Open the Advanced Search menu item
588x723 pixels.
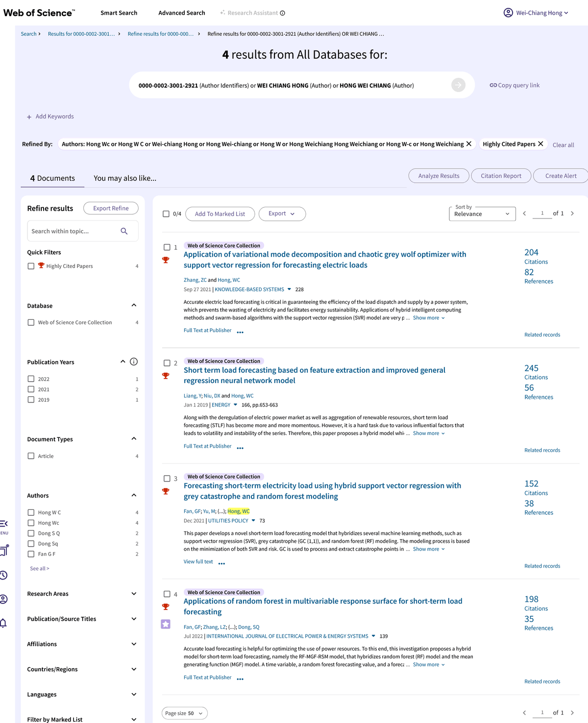[x=182, y=13]
